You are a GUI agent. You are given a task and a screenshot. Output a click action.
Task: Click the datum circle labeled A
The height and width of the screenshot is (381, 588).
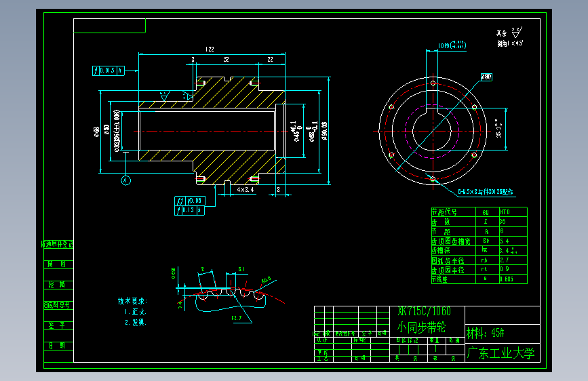point(125,180)
